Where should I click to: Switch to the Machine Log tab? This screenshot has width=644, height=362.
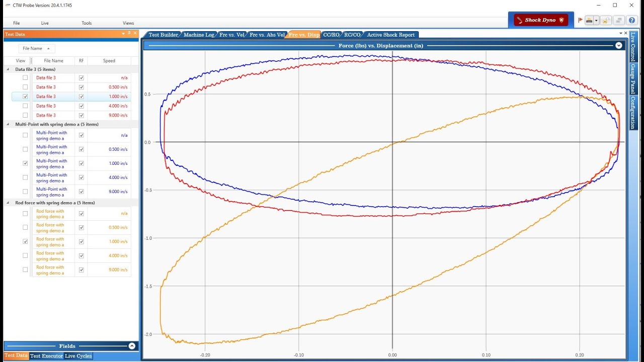pyautogui.click(x=198, y=35)
